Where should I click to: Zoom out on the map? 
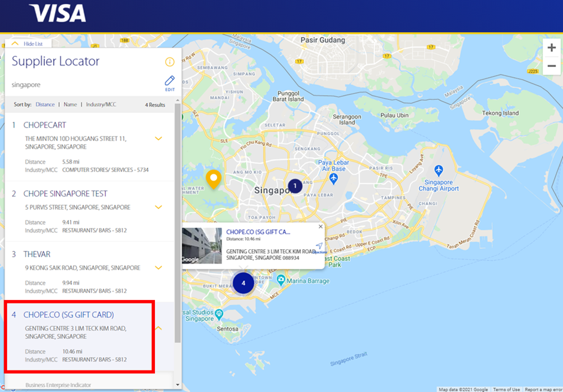[552, 66]
